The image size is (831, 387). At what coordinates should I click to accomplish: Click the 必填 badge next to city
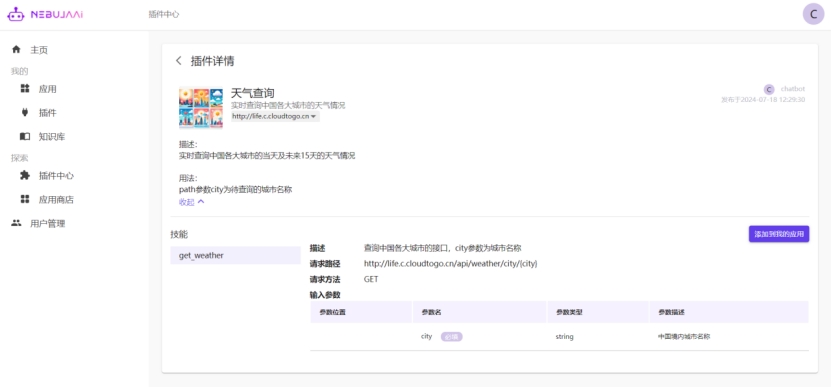(x=452, y=337)
